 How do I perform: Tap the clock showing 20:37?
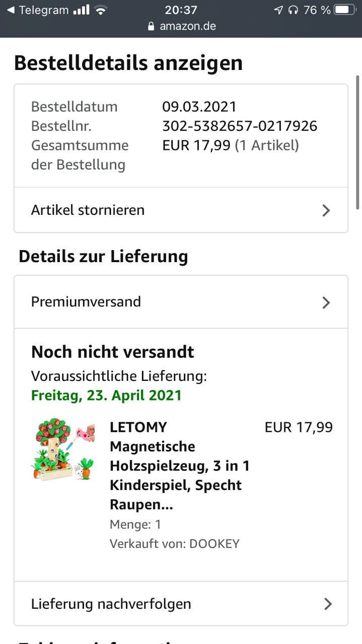coord(181,10)
